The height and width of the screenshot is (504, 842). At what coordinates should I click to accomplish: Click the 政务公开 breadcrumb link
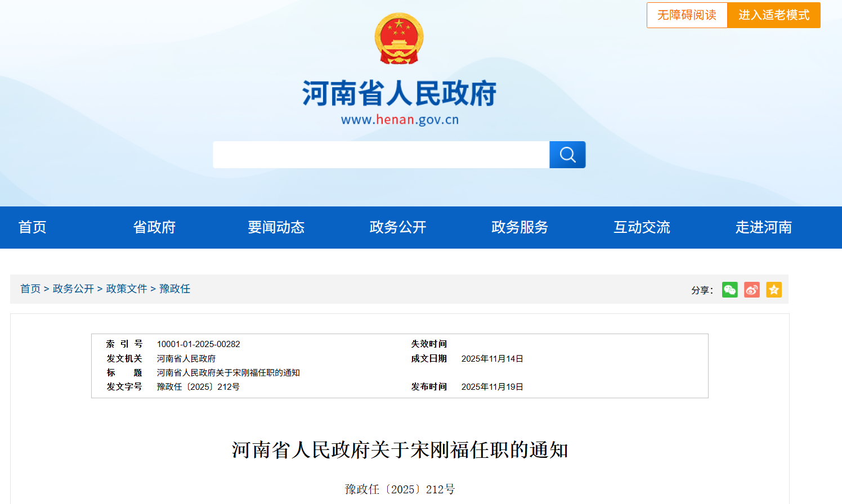(73, 289)
